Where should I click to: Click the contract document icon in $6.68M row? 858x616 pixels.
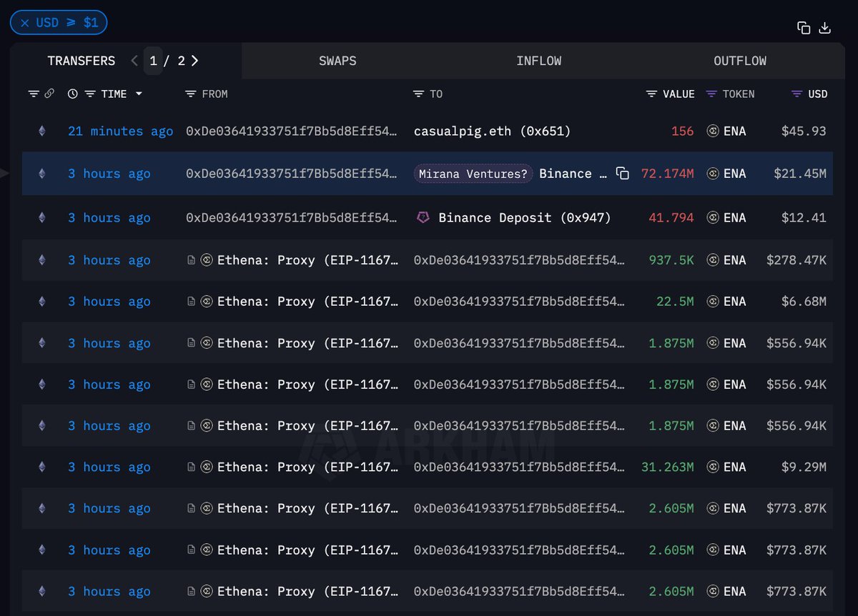coord(192,302)
